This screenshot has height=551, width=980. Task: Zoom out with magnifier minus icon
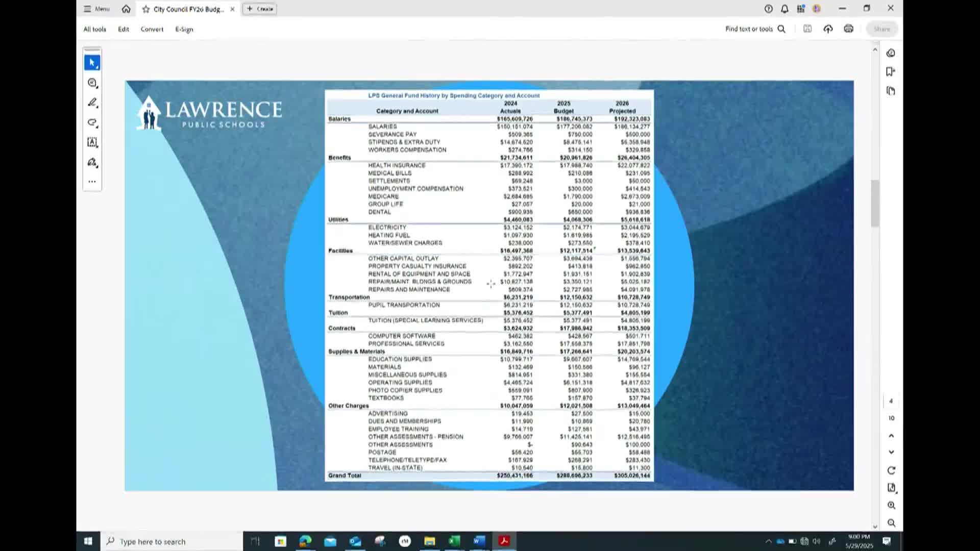(891, 523)
